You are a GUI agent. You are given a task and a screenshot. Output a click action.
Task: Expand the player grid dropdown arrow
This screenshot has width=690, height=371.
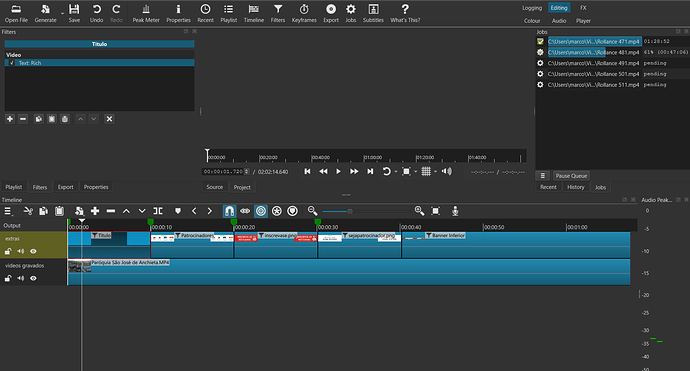[x=435, y=172]
